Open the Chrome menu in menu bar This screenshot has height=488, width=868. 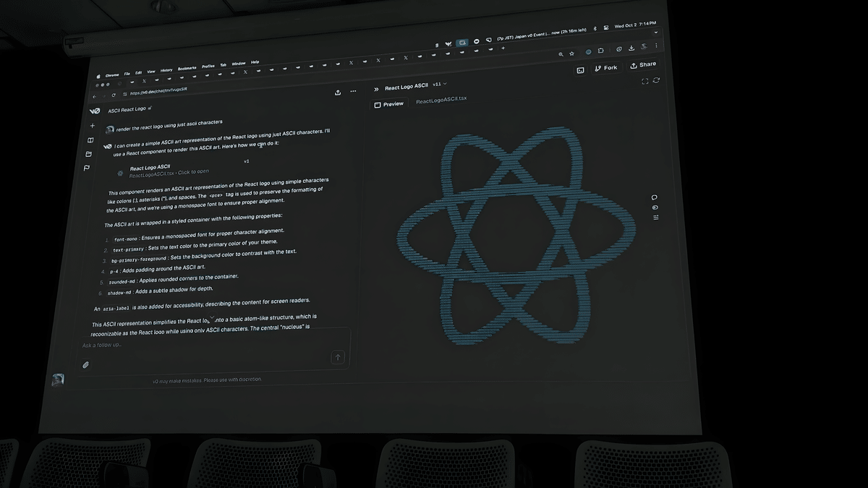(x=112, y=75)
